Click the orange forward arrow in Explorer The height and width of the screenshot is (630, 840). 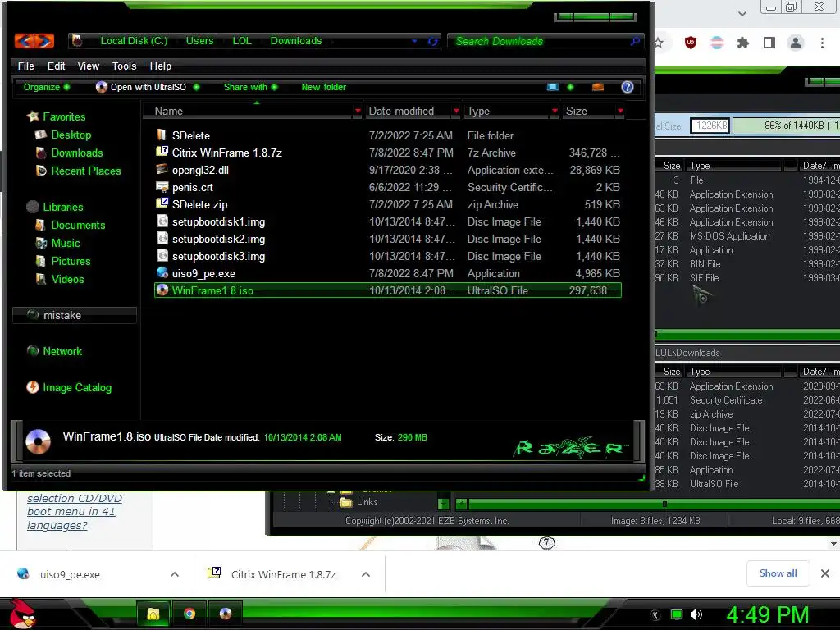tap(45, 41)
